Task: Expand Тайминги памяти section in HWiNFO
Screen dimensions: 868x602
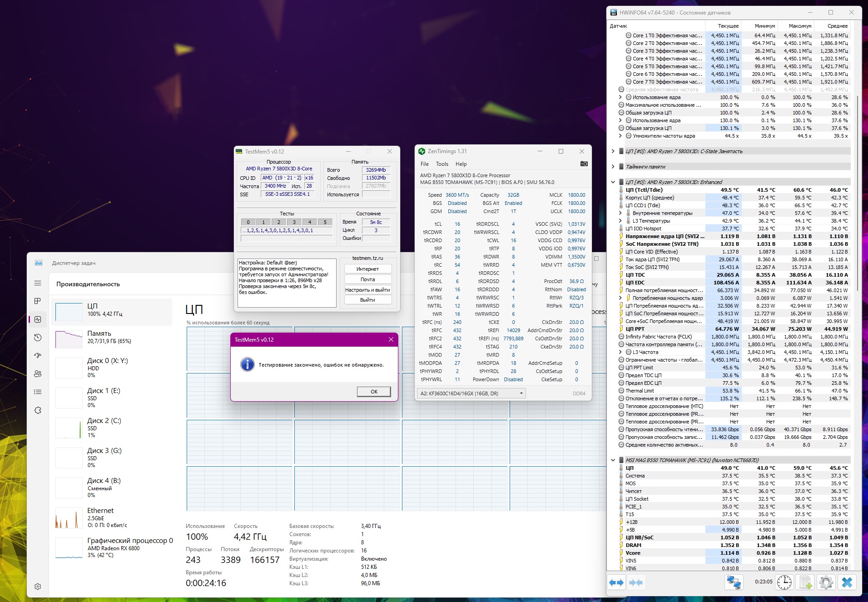Action: 613,167
